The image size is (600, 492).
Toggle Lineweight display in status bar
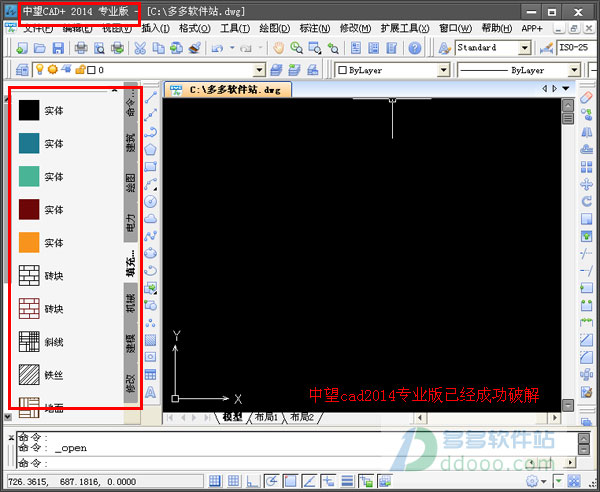347,481
